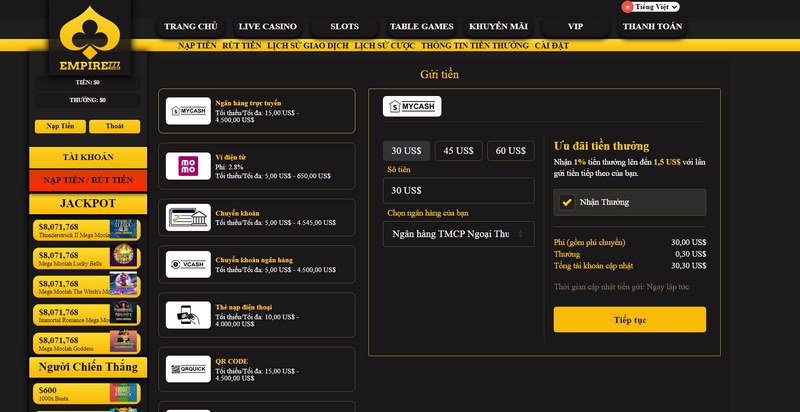Toggle the Nhận Thưởng bonus checkbox
The height and width of the screenshot is (412, 800).
[567, 202]
